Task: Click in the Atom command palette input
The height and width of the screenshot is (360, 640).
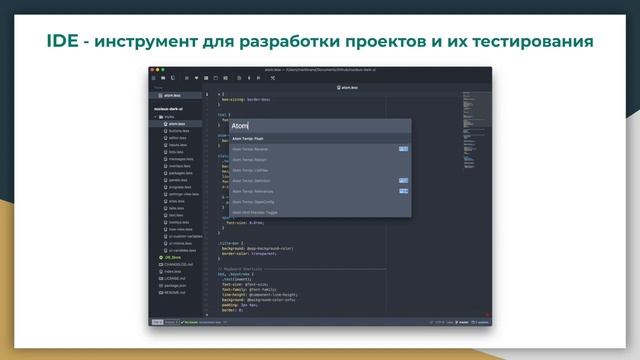Action: (x=320, y=126)
